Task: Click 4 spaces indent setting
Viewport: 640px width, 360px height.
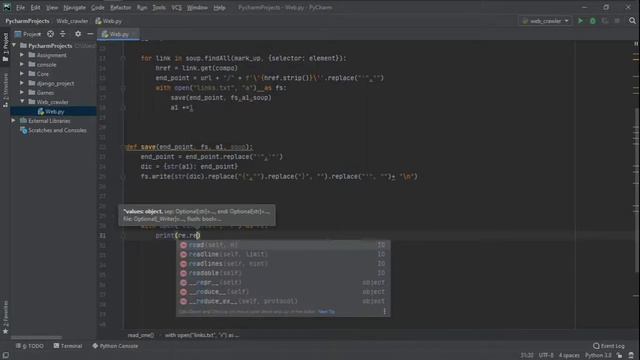Action: [569, 355]
